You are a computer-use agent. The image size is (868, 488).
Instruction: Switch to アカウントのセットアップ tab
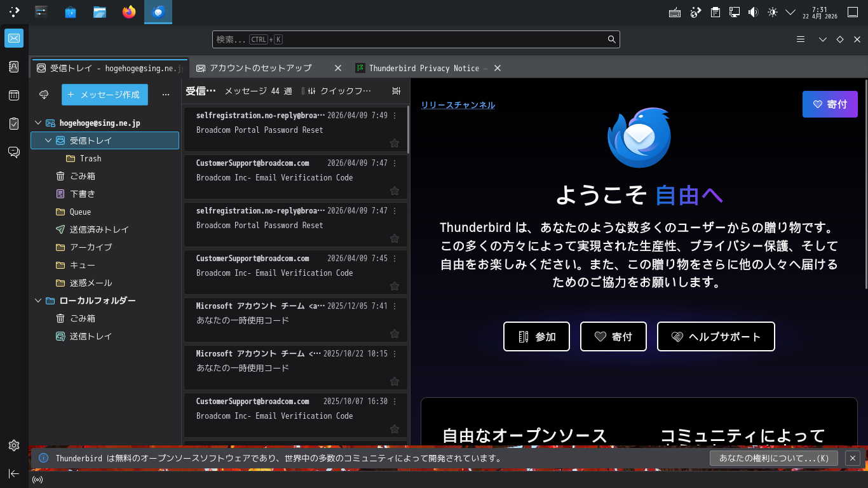coord(261,68)
